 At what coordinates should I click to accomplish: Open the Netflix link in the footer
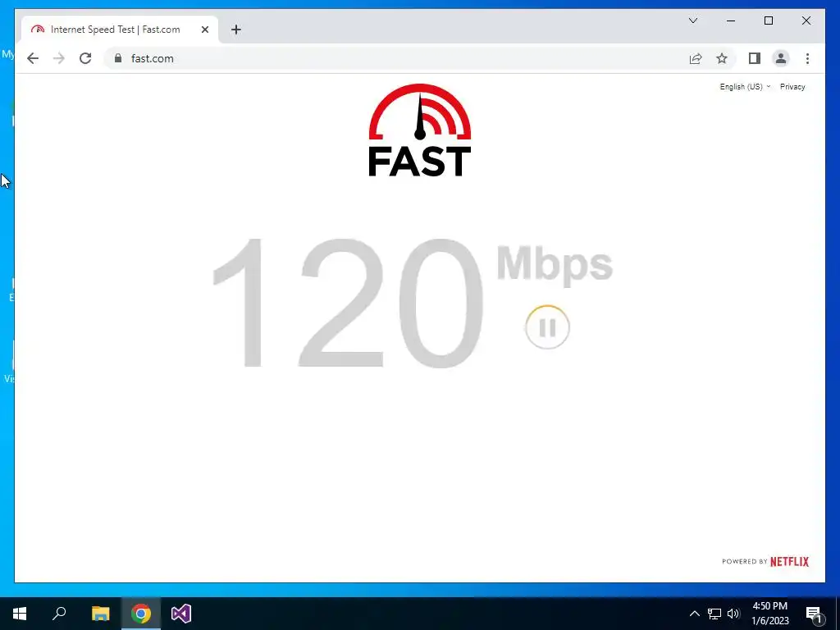click(x=789, y=561)
